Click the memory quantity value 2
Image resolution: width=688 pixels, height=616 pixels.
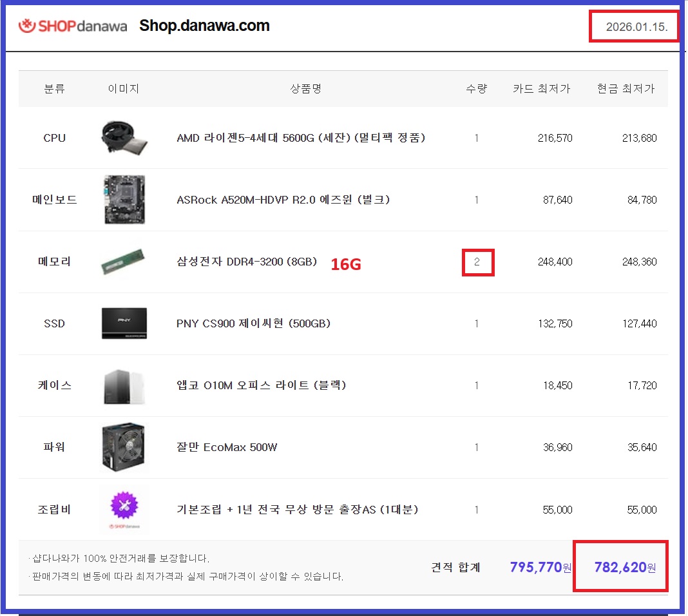tap(477, 262)
